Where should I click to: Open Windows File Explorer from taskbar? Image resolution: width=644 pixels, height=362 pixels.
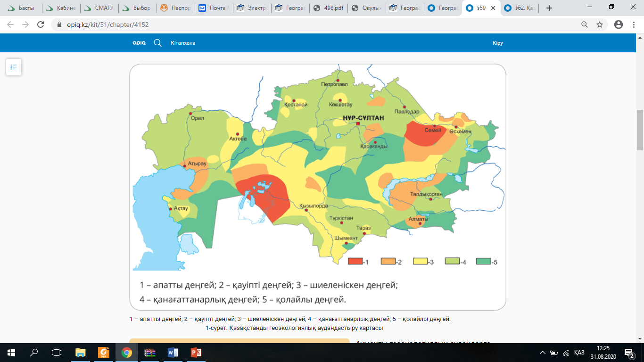pyautogui.click(x=81, y=352)
